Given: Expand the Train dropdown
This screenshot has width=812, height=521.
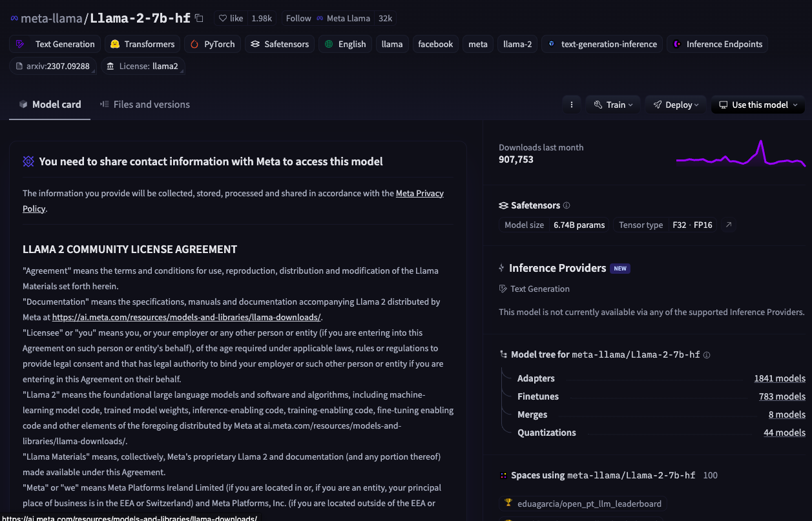Looking at the screenshot, I should coord(613,105).
